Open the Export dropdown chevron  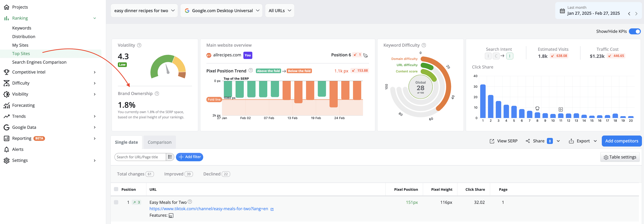pyautogui.click(x=595, y=141)
